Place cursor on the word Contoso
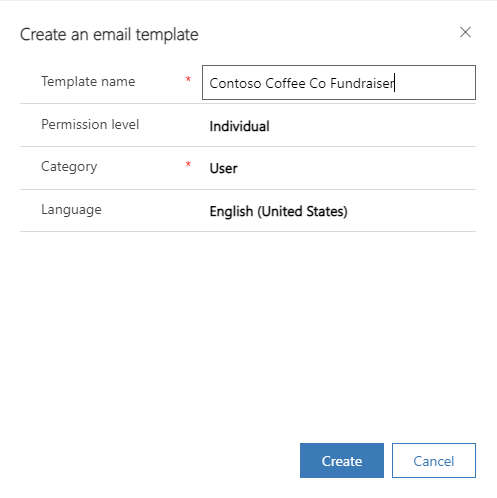 pyautogui.click(x=235, y=83)
